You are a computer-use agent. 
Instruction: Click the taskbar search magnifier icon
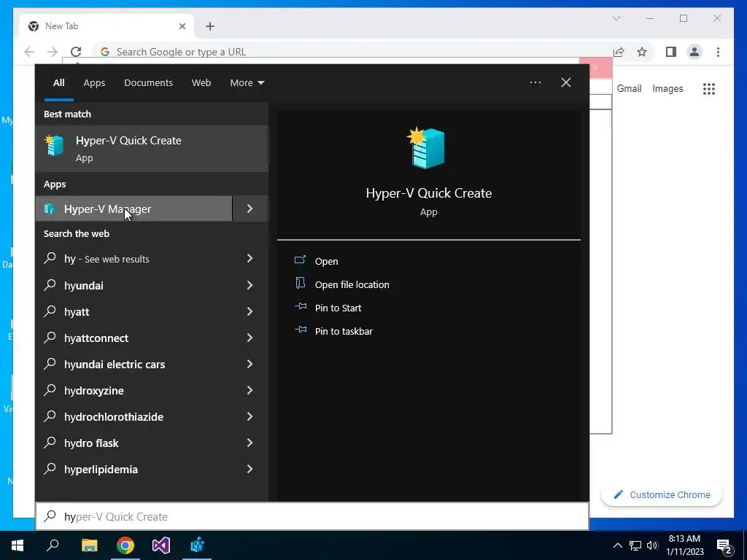[53, 545]
